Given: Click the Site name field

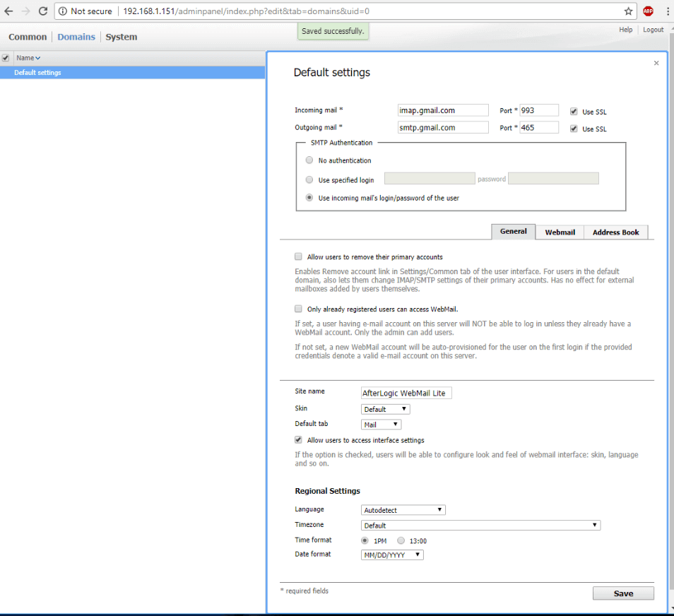Looking at the screenshot, I should (406, 393).
